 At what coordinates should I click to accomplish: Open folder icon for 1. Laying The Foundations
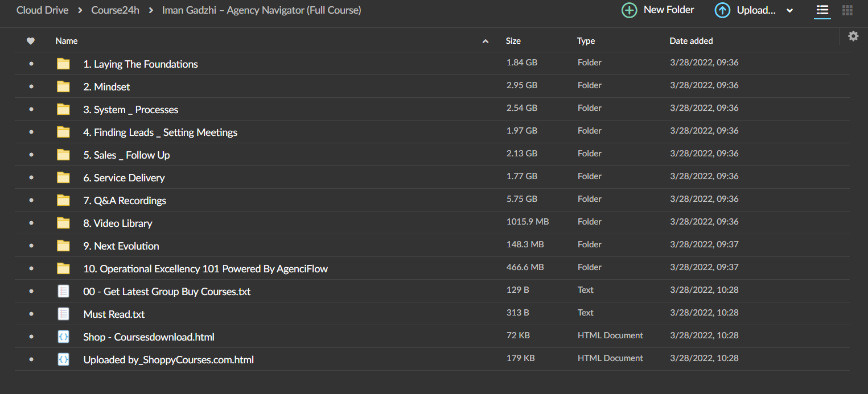click(x=63, y=64)
